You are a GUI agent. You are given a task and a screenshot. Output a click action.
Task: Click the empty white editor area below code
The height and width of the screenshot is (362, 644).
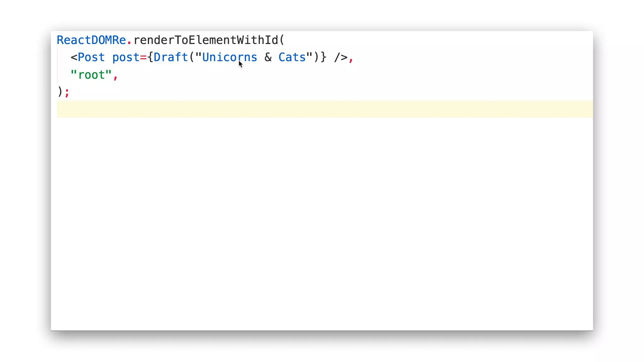[314, 220]
